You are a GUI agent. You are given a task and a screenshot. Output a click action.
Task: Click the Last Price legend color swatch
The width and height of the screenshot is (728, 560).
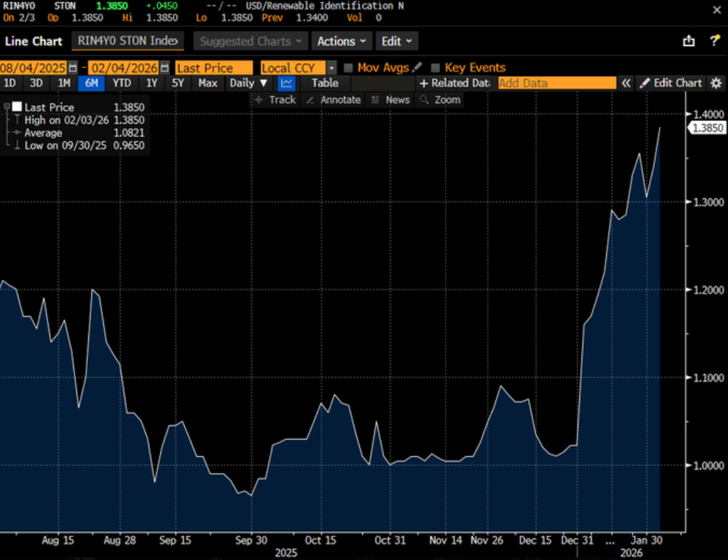point(17,106)
